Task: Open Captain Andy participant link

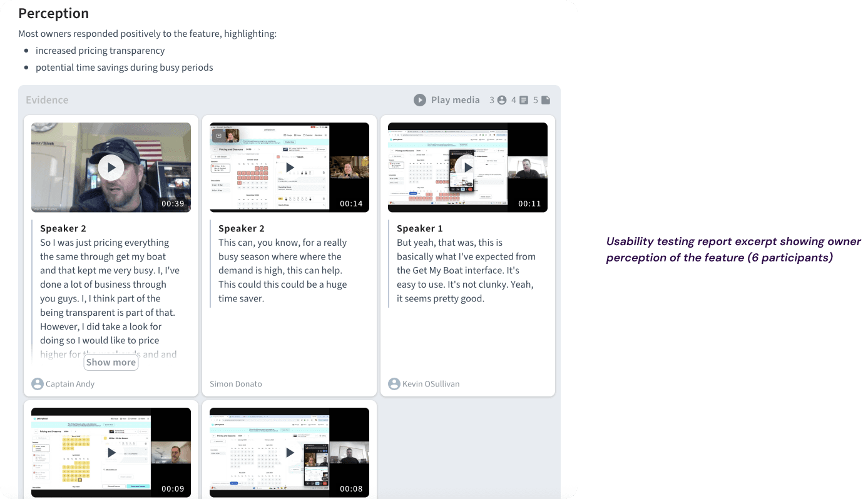Action: coord(70,384)
